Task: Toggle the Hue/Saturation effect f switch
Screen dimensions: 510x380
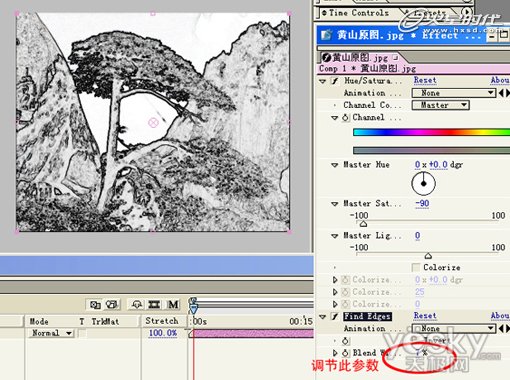Action: pos(335,81)
